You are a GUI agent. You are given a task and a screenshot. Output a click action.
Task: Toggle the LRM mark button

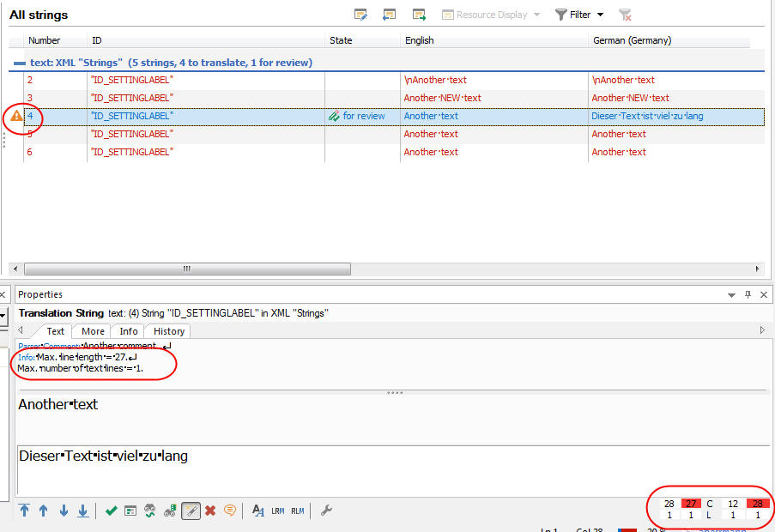278,511
